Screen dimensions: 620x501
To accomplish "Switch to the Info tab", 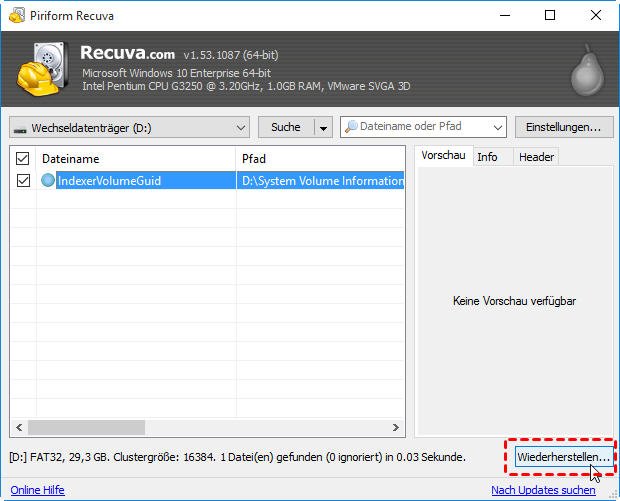I will [x=487, y=157].
